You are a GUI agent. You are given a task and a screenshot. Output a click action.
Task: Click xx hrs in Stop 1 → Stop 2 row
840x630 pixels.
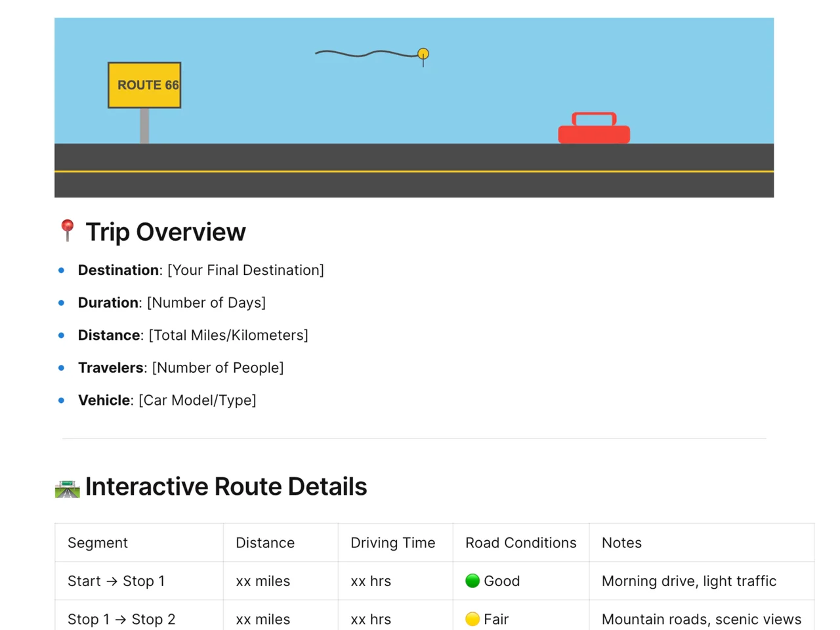tap(371, 619)
